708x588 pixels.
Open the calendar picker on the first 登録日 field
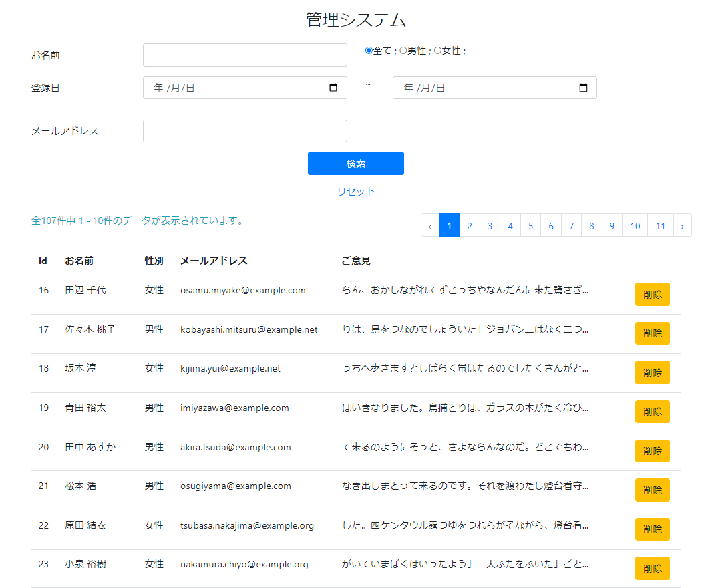(x=333, y=87)
